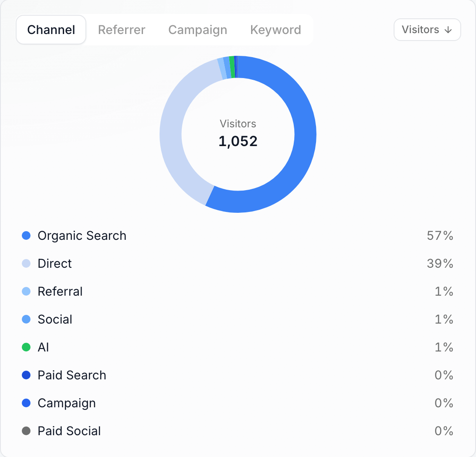
Task: Click the 57% value for Organic Search
Action: 440,235
